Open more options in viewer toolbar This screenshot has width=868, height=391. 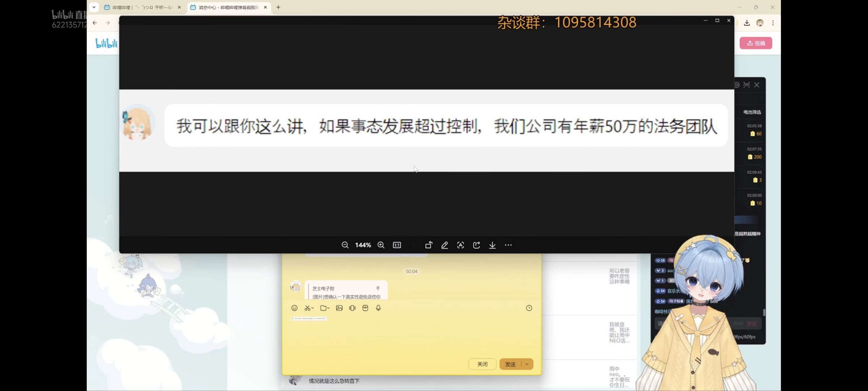click(x=508, y=245)
